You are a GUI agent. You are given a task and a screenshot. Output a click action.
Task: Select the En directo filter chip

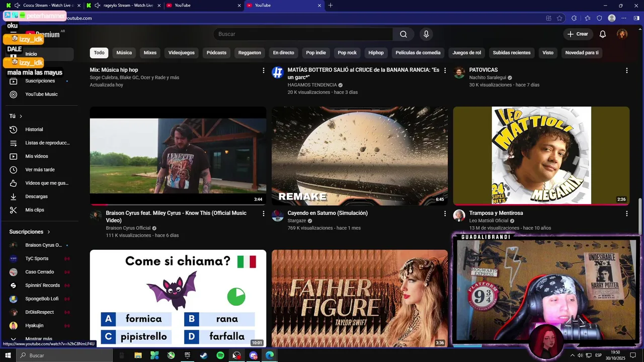[x=284, y=53]
